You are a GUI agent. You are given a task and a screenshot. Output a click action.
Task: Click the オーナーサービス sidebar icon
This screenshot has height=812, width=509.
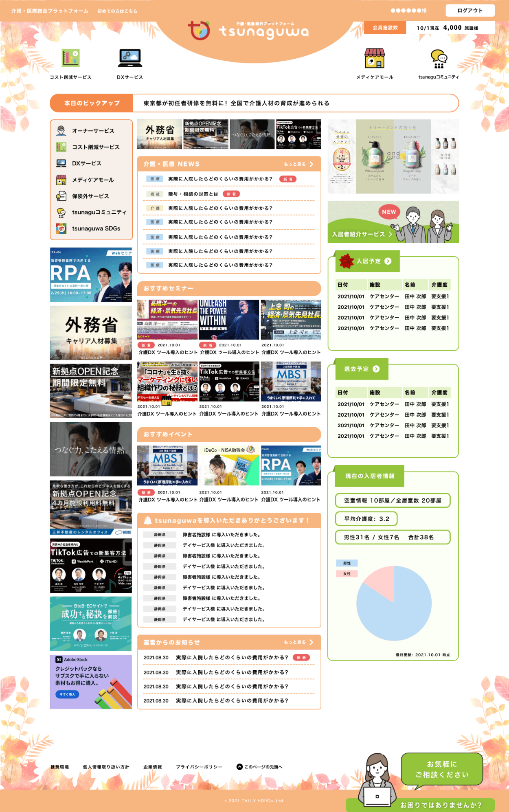61,131
